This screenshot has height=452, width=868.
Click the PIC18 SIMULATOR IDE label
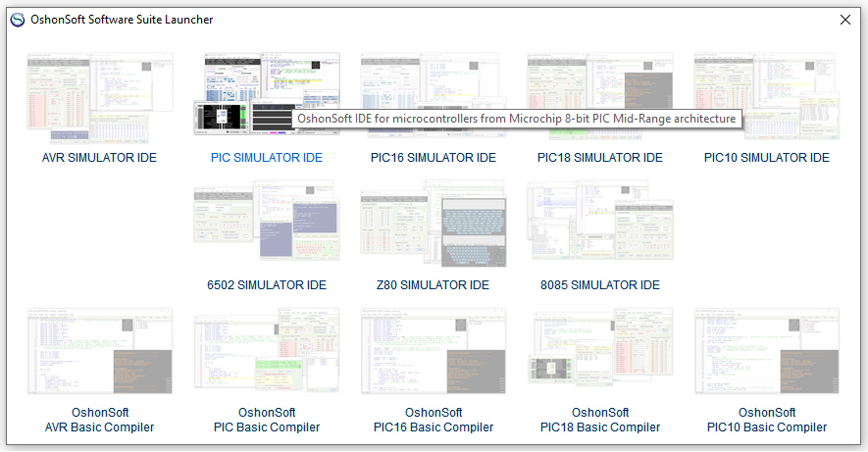click(x=600, y=158)
